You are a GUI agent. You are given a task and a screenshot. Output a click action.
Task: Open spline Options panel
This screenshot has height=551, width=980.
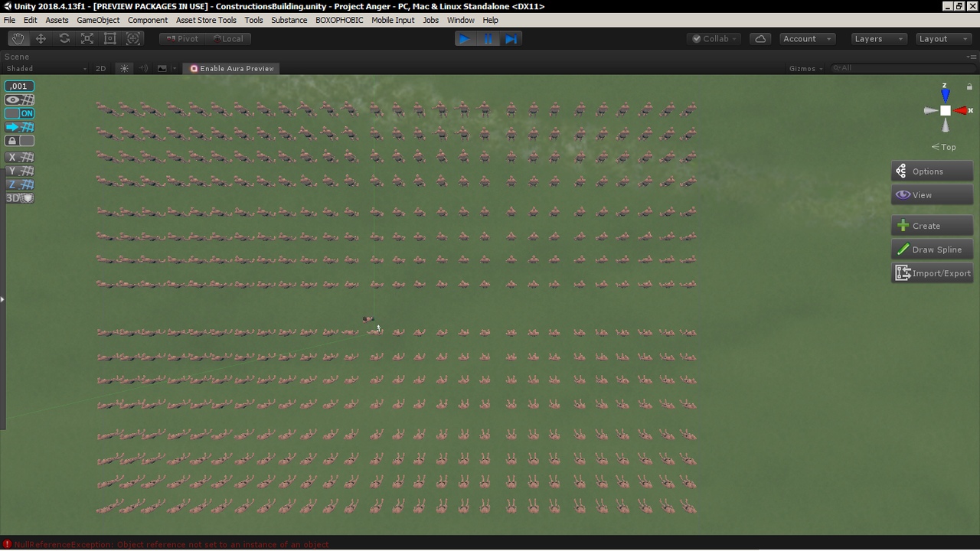[932, 171]
